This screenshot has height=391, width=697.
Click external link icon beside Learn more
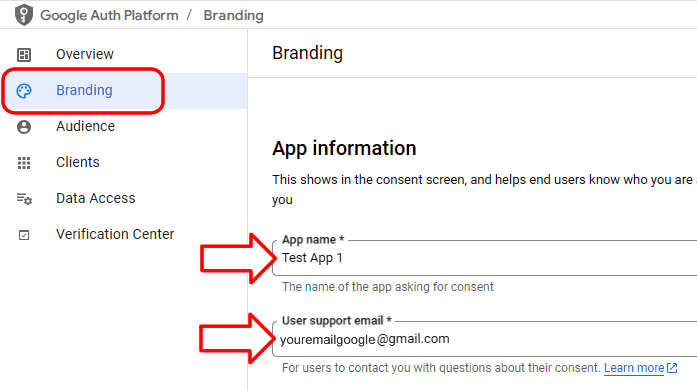(x=672, y=368)
